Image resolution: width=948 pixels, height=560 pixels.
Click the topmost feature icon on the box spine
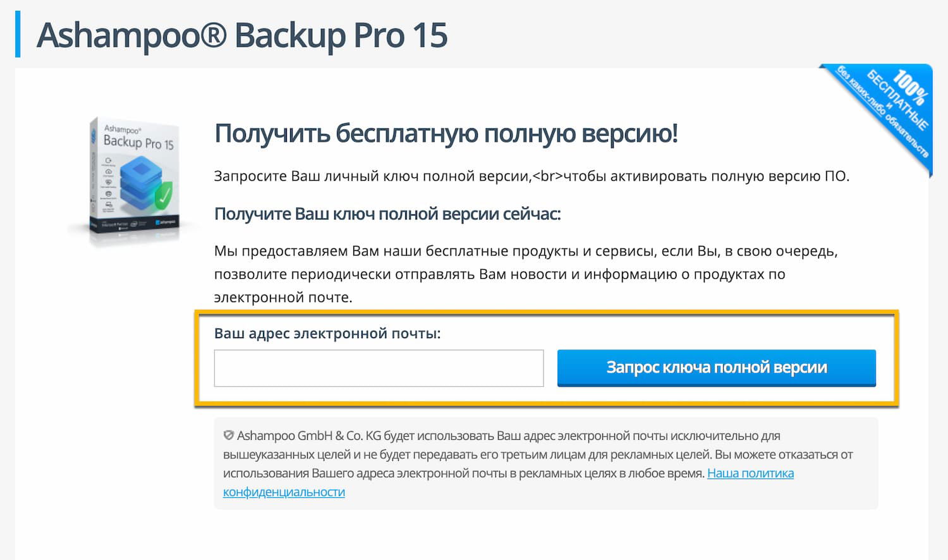(109, 161)
